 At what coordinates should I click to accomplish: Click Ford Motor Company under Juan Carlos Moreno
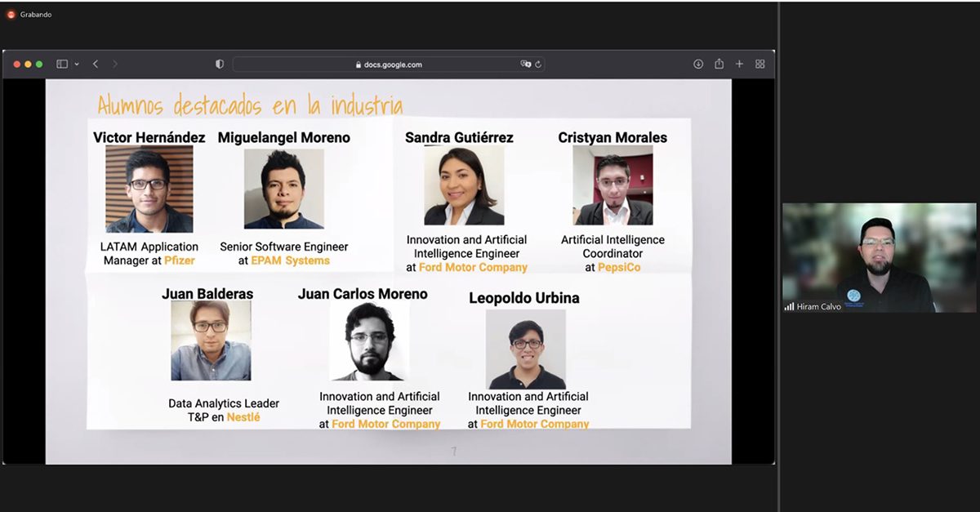(x=386, y=424)
